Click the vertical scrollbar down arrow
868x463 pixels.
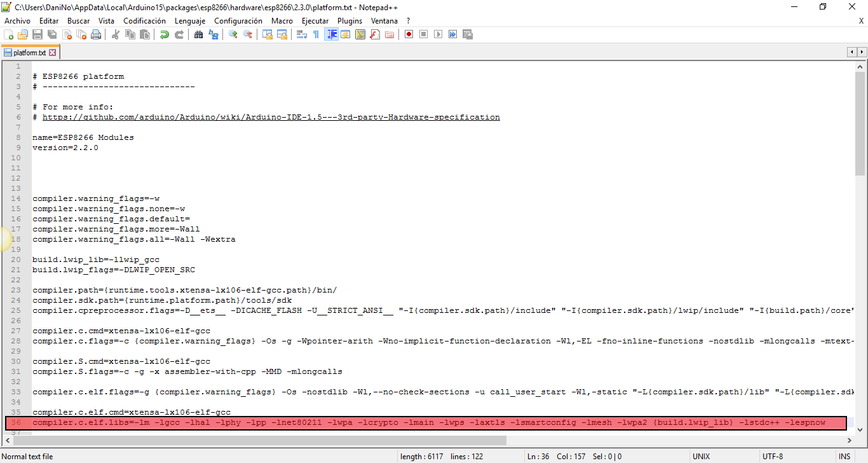tap(860, 430)
